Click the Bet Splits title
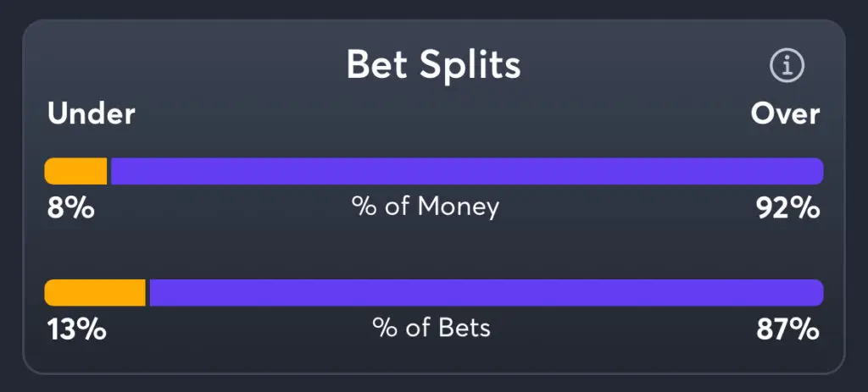The width and height of the screenshot is (868, 392). 433,65
